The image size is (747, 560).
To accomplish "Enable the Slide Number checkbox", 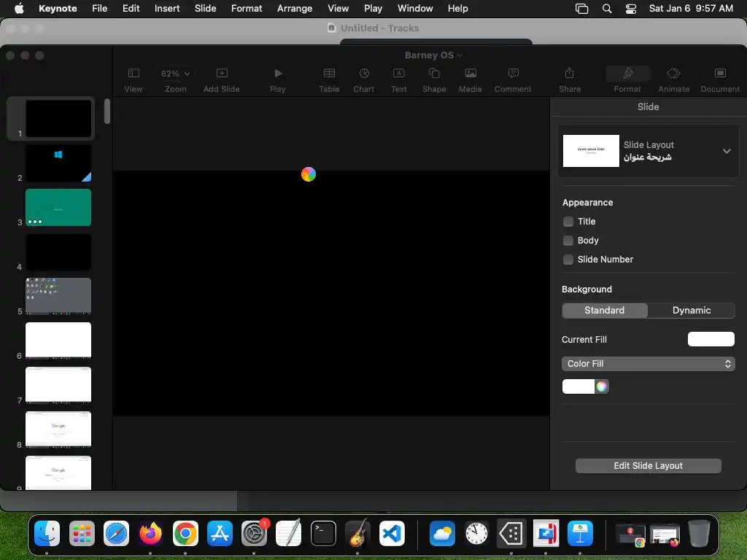I will pos(568,260).
